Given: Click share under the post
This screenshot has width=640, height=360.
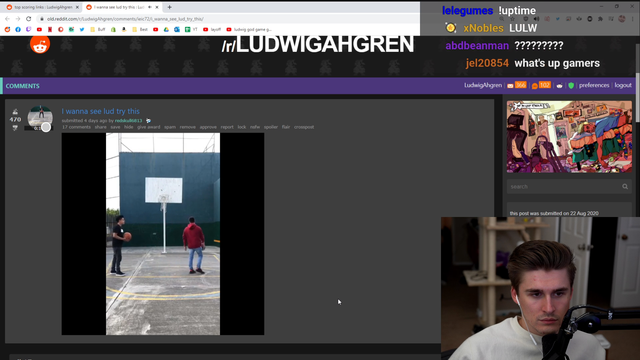Looking at the screenshot, I should [100, 127].
